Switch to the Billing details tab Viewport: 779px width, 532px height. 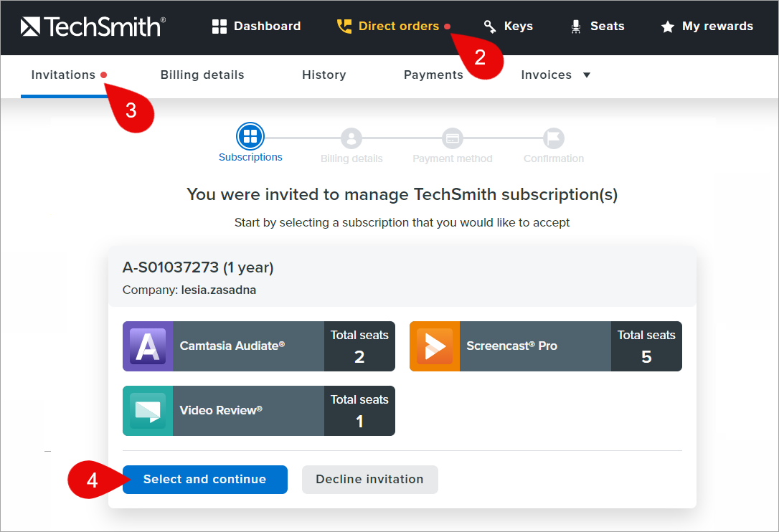coord(202,75)
